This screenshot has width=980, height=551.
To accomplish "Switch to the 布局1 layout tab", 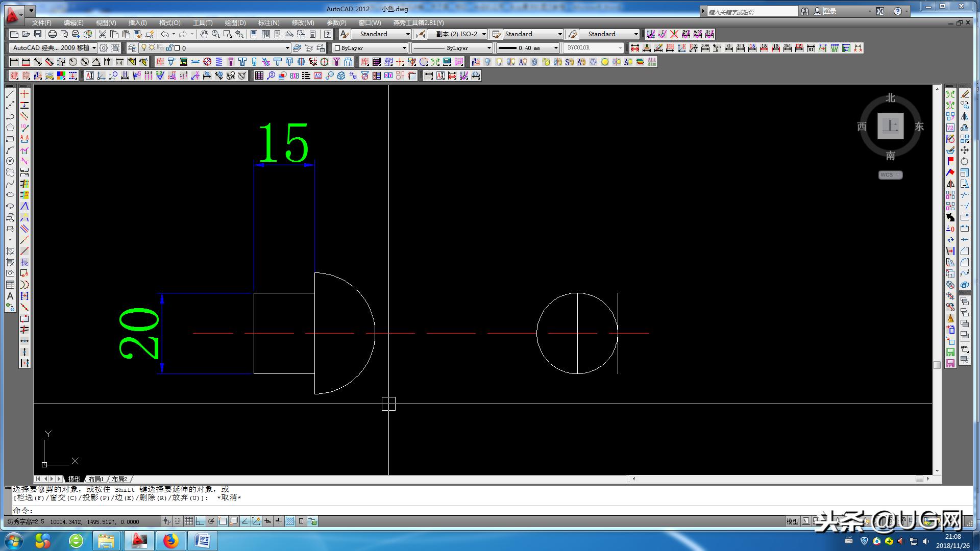I will click(95, 479).
